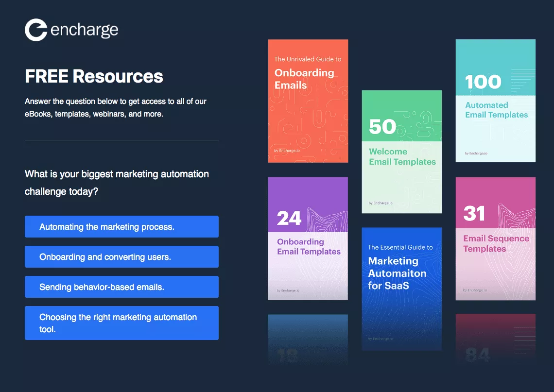554x392 pixels.
Task: Open the 50 Welcome Email Templates cover
Action: (402, 152)
